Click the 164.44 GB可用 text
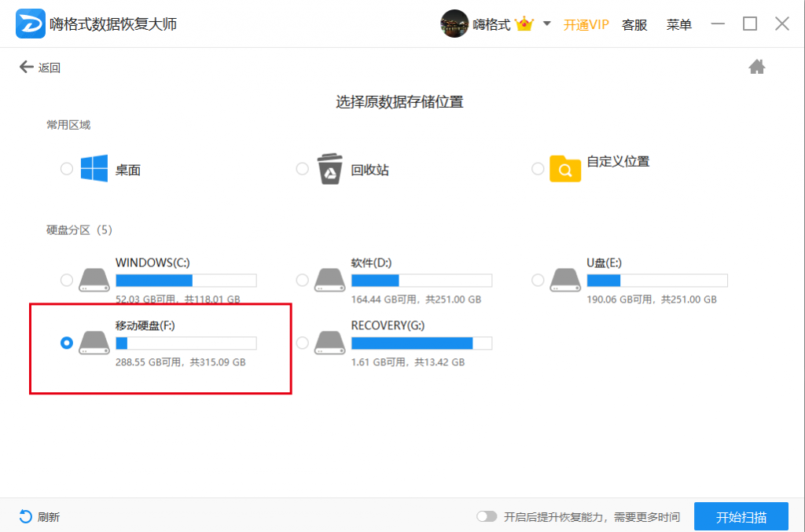This screenshot has width=805, height=532. 384,299
